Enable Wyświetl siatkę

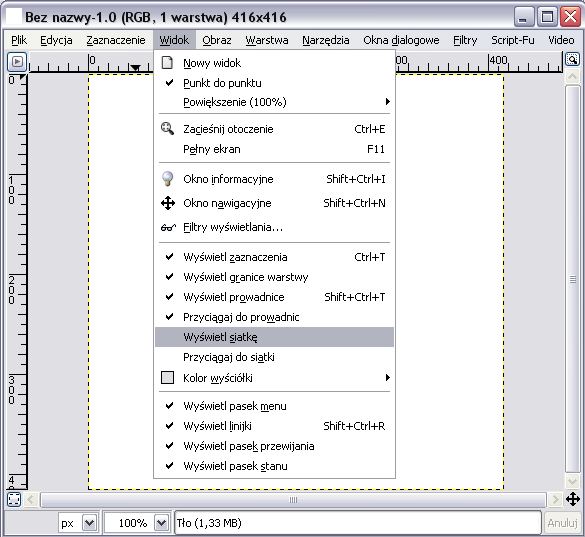coord(275,337)
